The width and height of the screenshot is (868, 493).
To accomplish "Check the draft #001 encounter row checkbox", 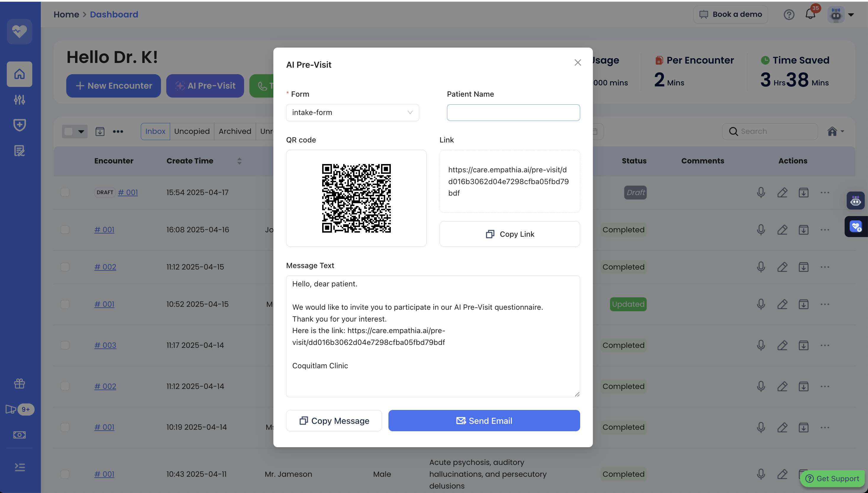I will pos(65,192).
